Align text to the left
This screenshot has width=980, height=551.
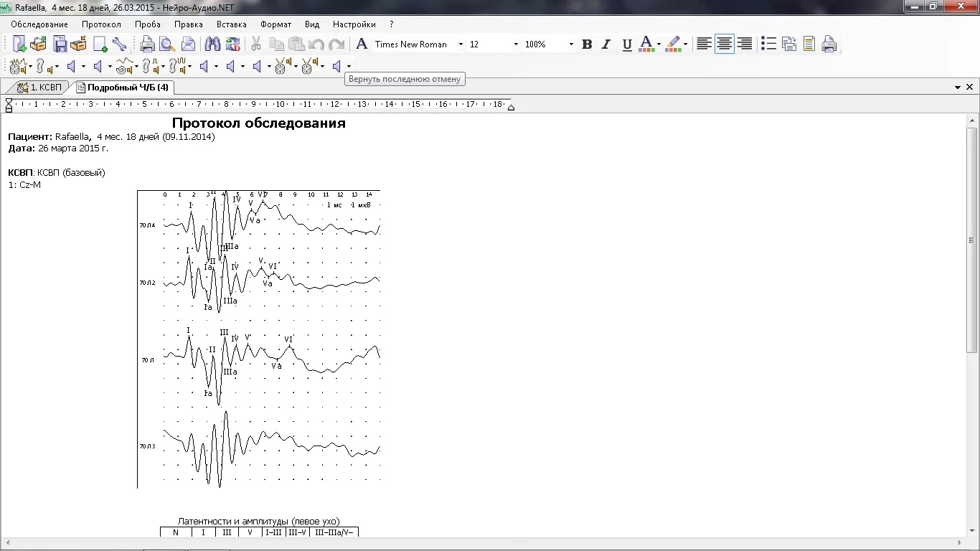[704, 44]
